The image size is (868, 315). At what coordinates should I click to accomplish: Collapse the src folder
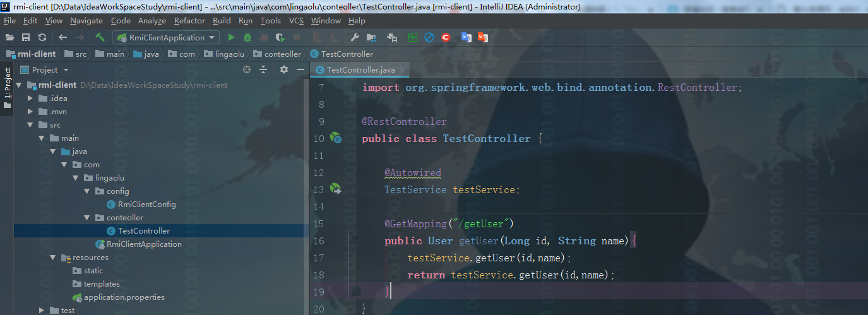(x=30, y=125)
